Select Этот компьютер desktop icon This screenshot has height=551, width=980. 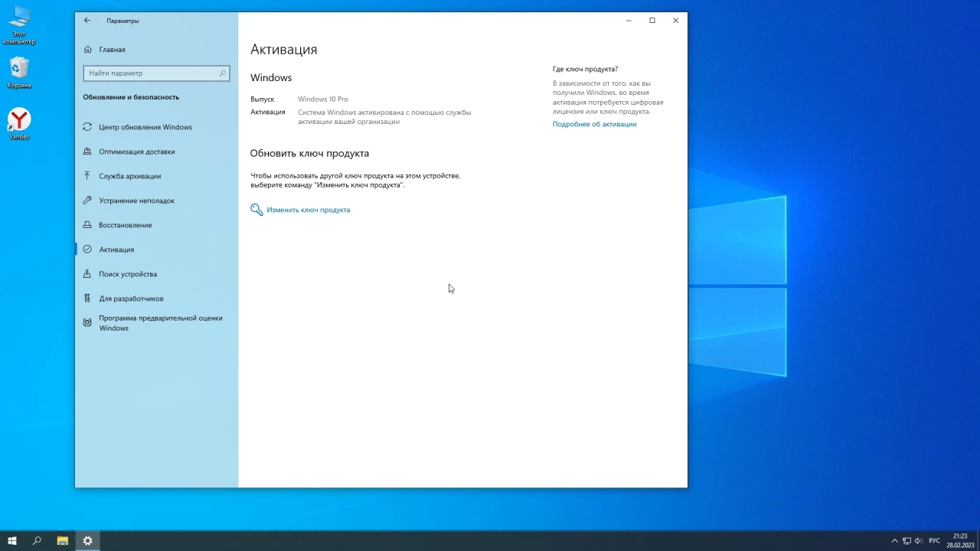pos(19,26)
